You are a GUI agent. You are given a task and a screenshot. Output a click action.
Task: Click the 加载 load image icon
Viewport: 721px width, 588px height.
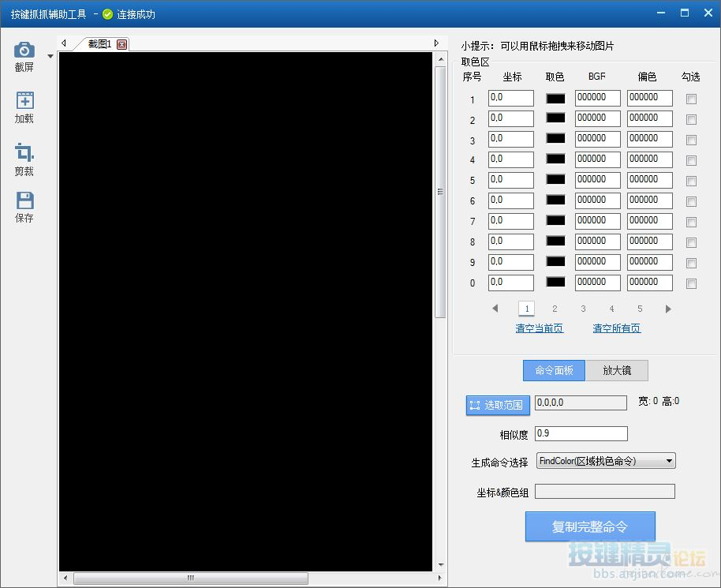(x=24, y=100)
